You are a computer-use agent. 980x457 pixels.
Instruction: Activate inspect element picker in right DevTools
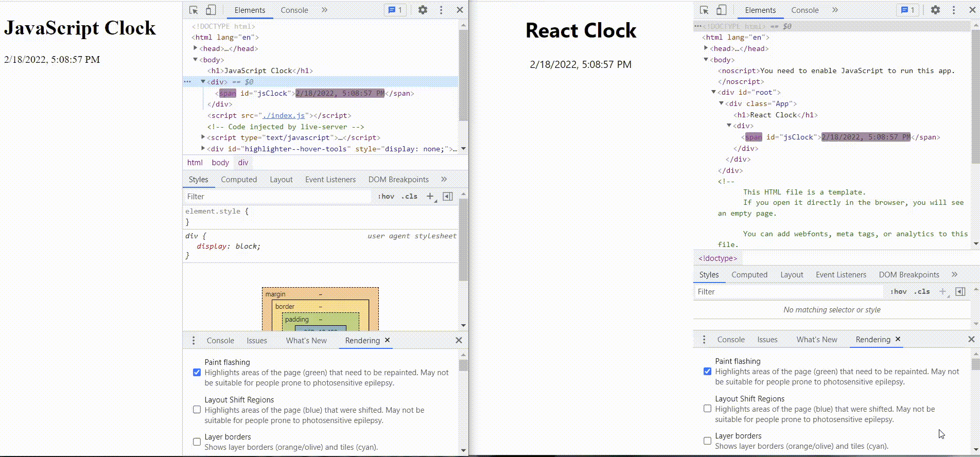(x=704, y=10)
